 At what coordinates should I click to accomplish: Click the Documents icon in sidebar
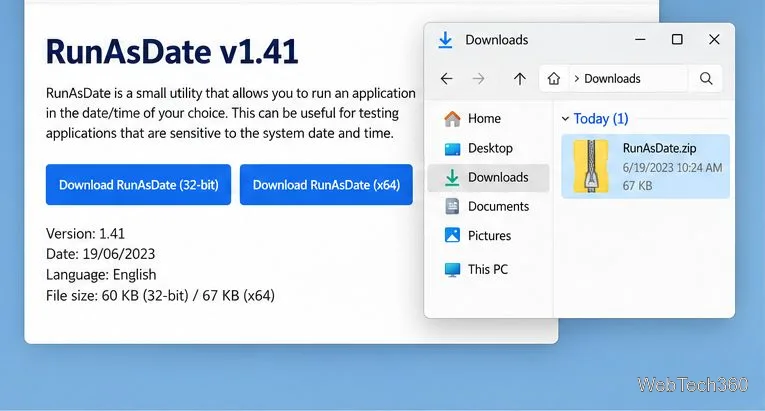[452, 206]
